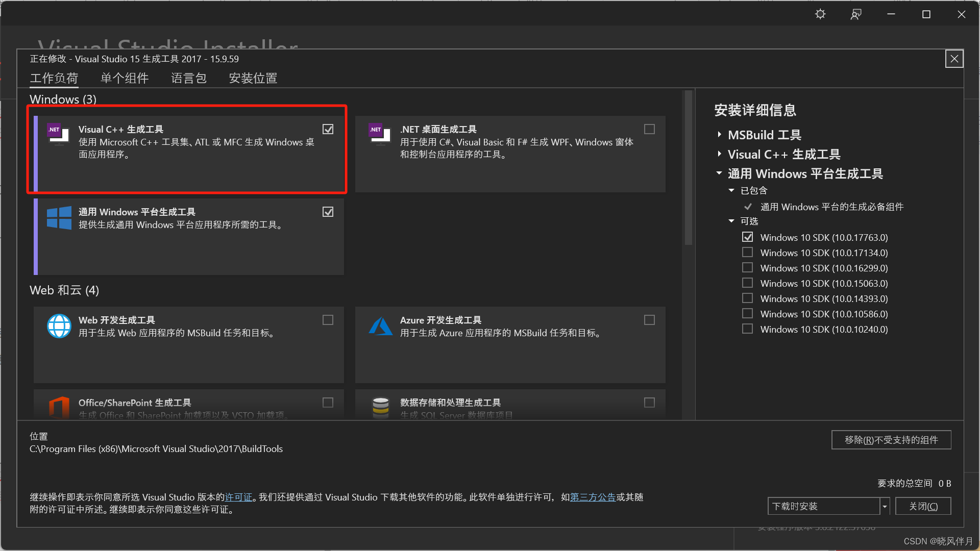Click the Web development build tools globe icon
This screenshot has height=551, width=980.
(x=59, y=326)
